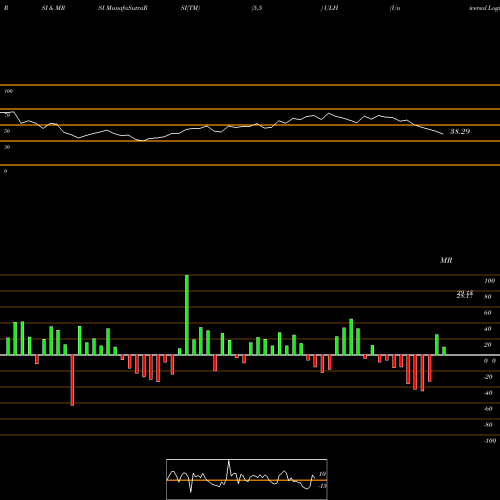This screenshot has width=500, height=500.
Task: Click the overlapping 29.18 value label in MR panel
Action: (465, 294)
